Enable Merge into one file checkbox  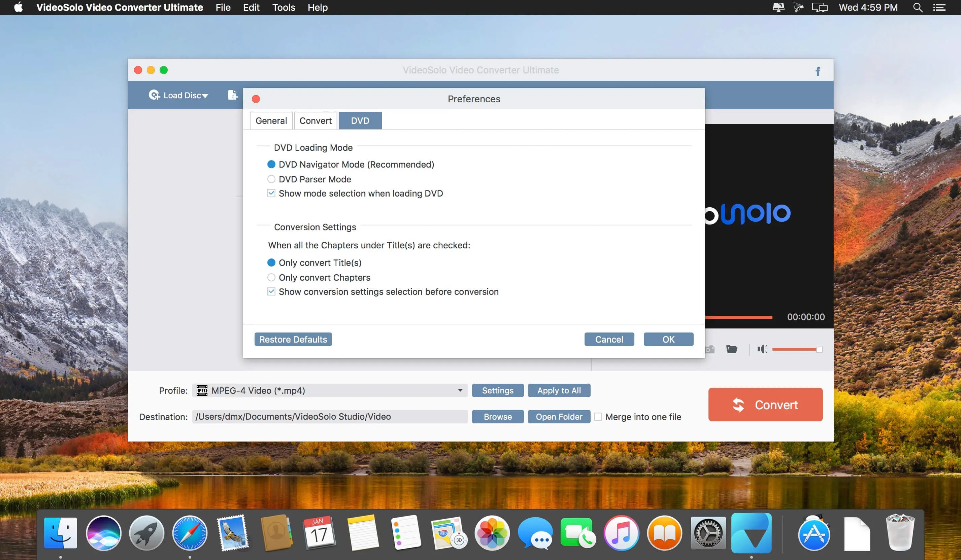point(598,416)
